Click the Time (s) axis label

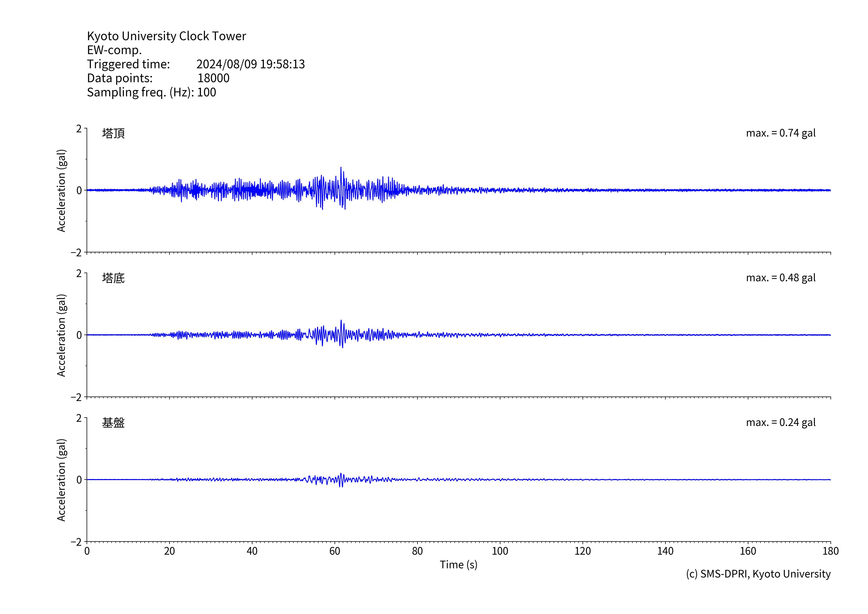458,565
